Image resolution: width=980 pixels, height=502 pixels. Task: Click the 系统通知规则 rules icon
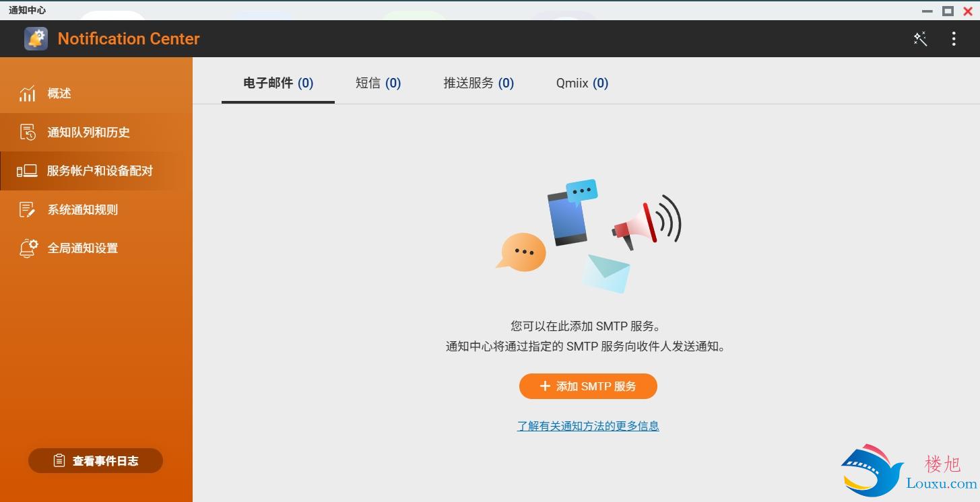pyautogui.click(x=28, y=210)
